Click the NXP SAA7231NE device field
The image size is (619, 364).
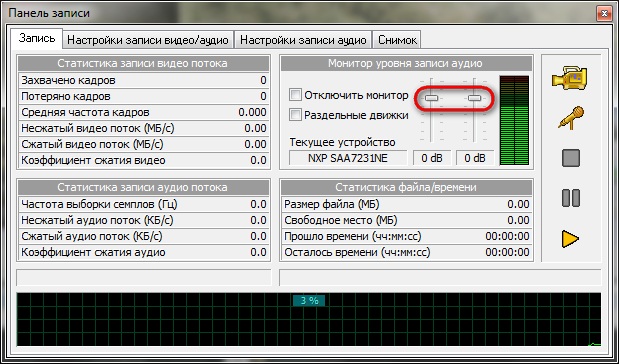(348, 158)
